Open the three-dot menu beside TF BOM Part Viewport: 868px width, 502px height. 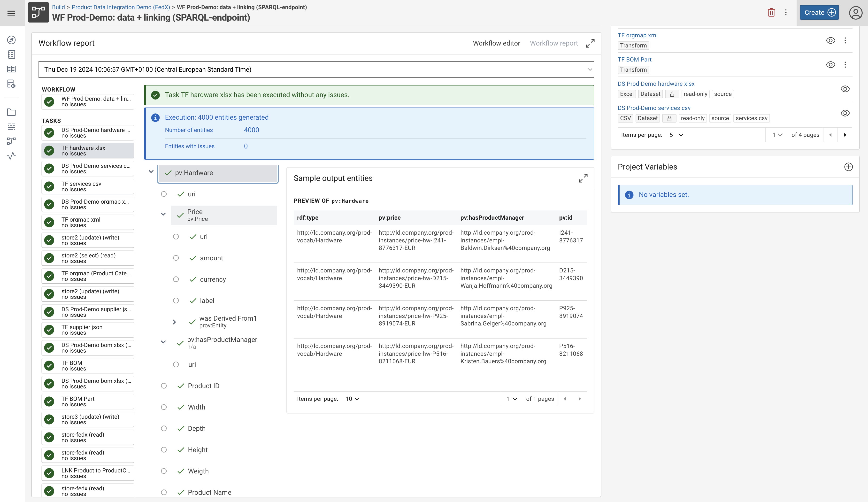point(846,65)
